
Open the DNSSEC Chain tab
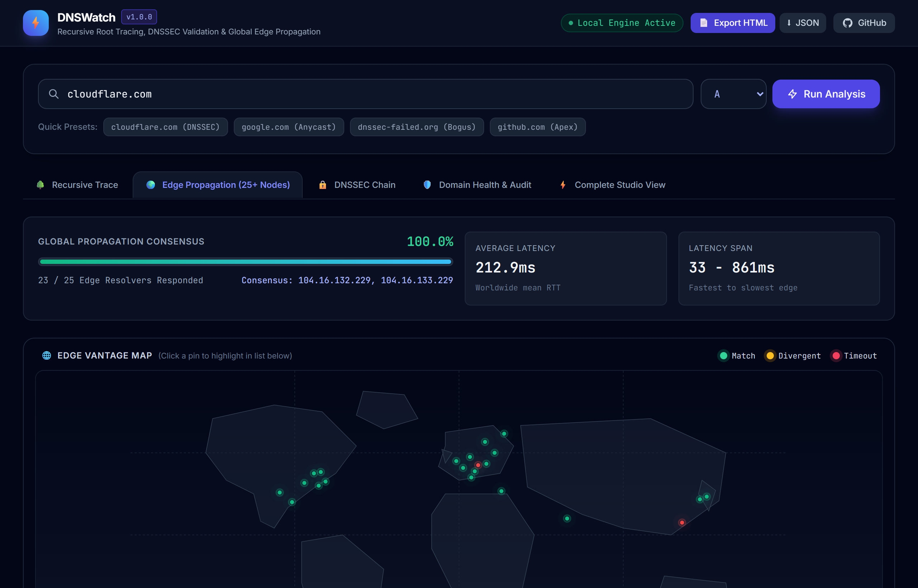tap(357, 185)
